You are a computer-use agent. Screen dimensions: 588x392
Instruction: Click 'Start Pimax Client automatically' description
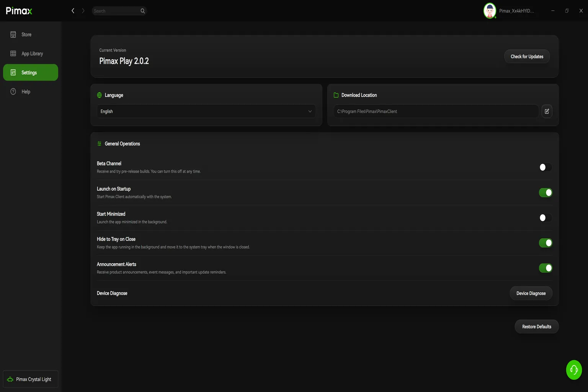click(134, 197)
